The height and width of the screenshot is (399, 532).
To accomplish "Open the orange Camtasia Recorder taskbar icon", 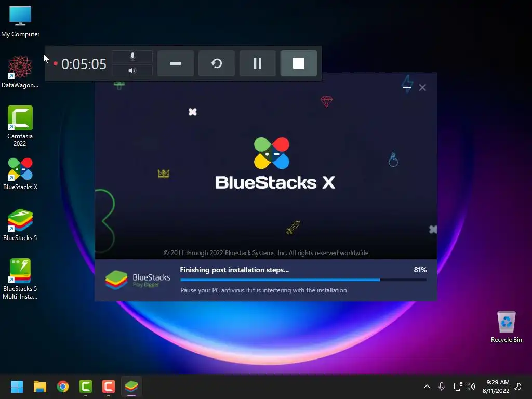I will [x=109, y=387].
